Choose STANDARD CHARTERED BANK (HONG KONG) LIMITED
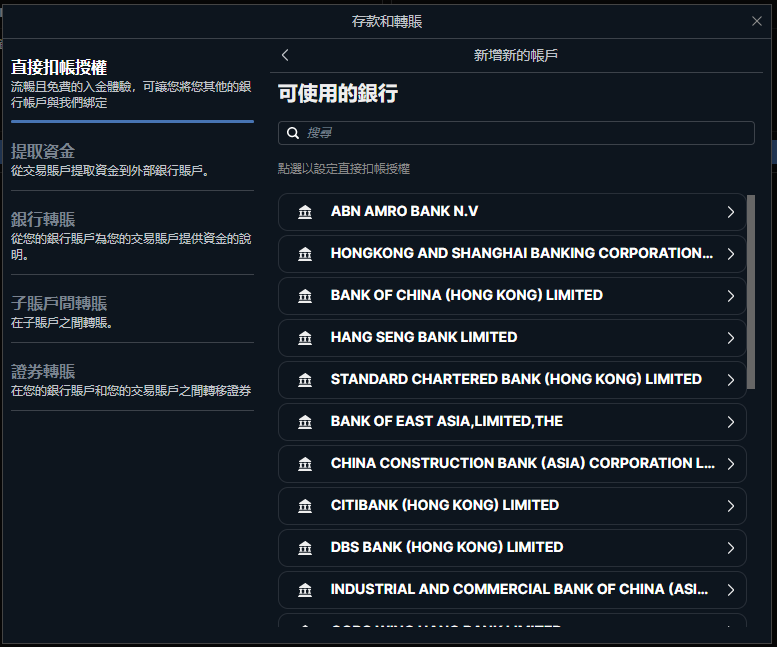The image size is (777, 647). click(x=512, y=380)
